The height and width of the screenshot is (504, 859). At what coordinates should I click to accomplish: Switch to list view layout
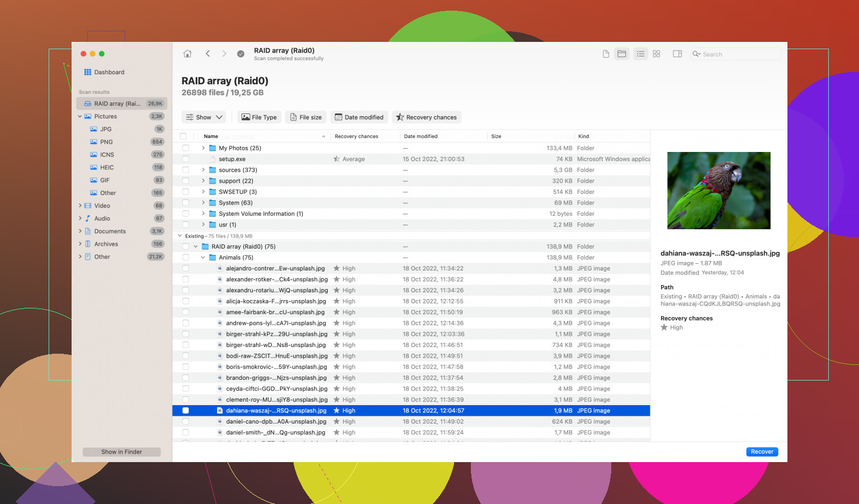[x=640, y=54]
